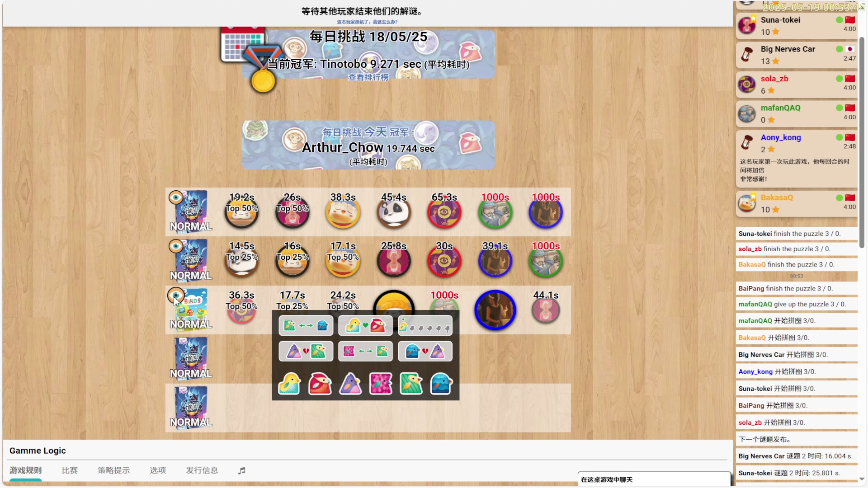Image resolution: width=868 pixels, height=488 pixels.
Task: Click the green bird piece in bottom row
Action: coord(411,384)
